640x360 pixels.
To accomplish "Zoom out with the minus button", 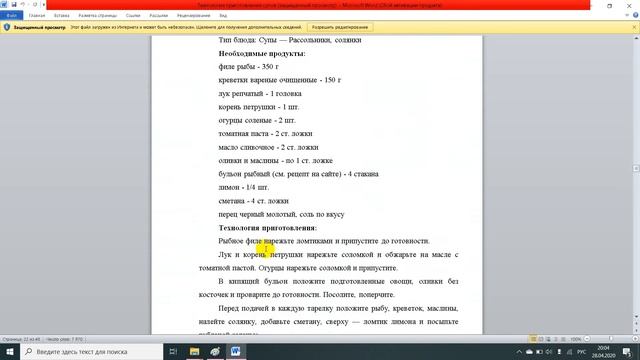I will (587, 339).
